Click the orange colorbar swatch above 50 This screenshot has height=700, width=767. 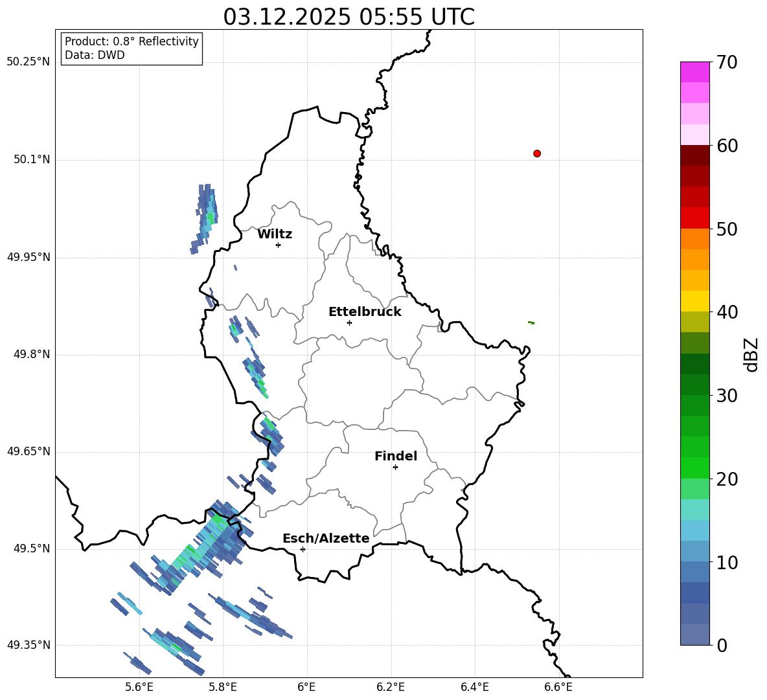695,239
